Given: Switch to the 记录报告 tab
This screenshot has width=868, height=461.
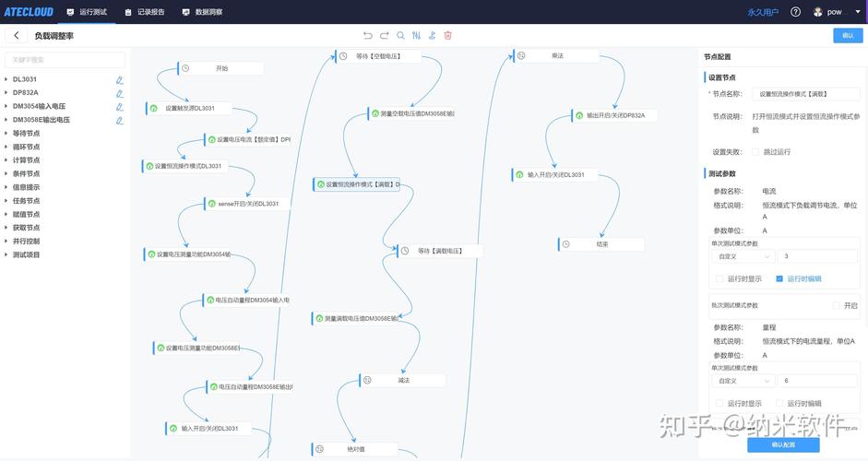Looking at the screenshot, I should [145, 12].
